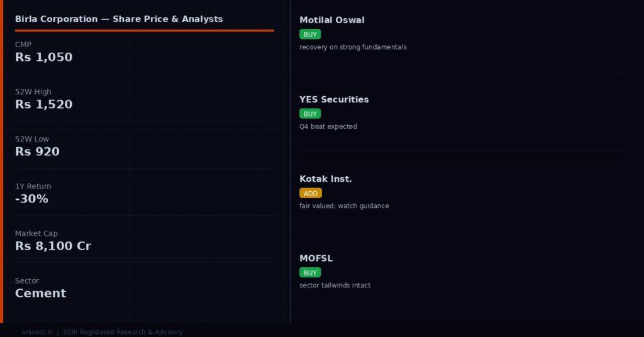Click the -30% return value
The height and width of the screenshot is (337, 644).
pyautogui.click(x=31, y=199)
